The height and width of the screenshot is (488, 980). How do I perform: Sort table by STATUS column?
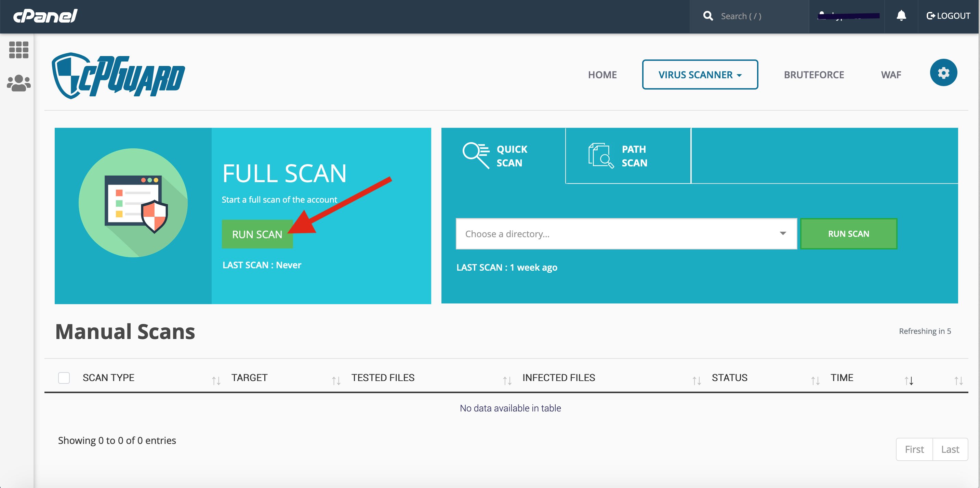tap(729, 377)
